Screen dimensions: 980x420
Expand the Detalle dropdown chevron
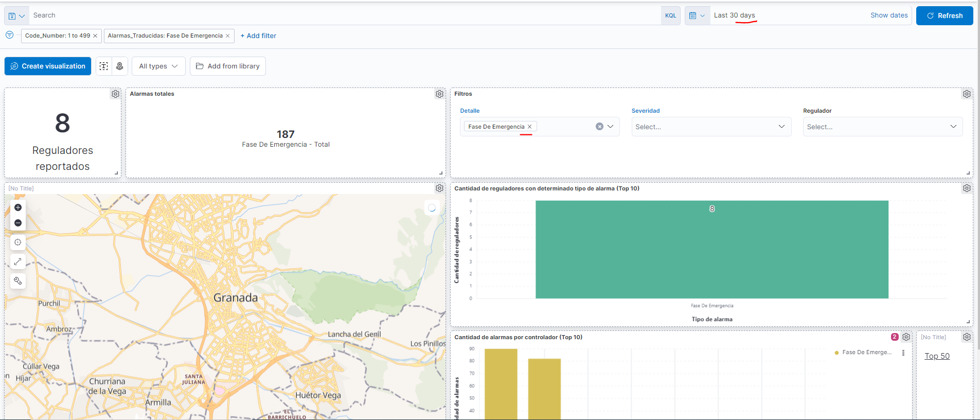[611, 127]
